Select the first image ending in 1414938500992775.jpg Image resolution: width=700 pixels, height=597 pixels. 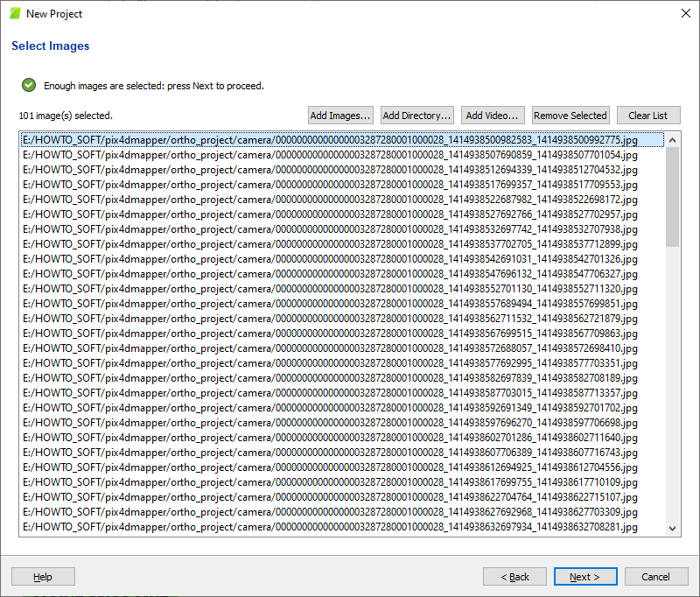[x=329, y=140]
